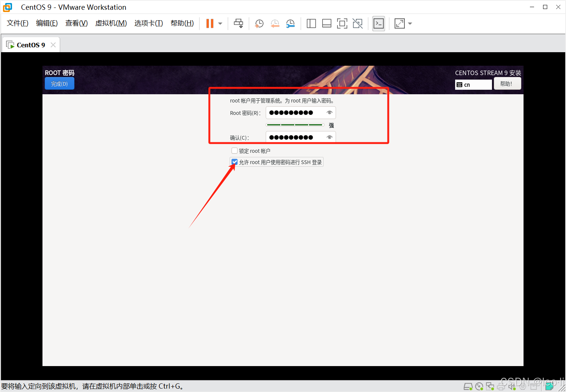Close the CentOS 9 tab
Viewport: 566px width, 392px height.
[x=53, y=45]
